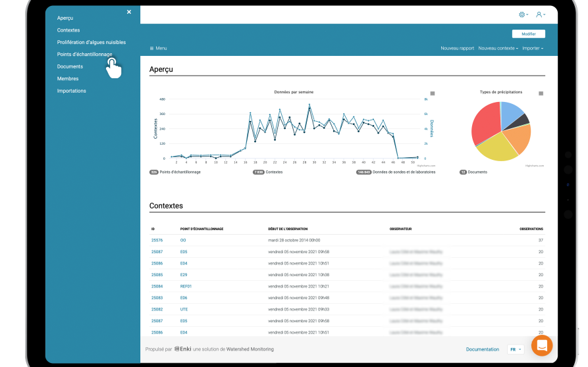Click the Modifier button

coord(528,34)
